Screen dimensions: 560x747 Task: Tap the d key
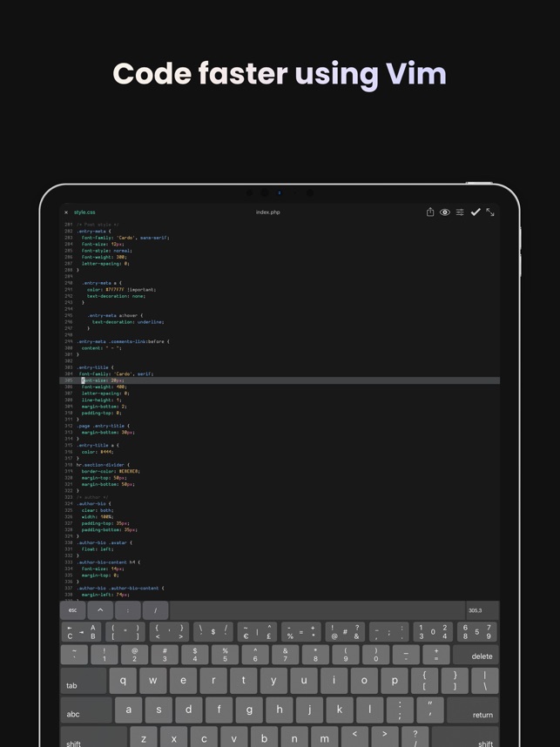click(189, 710)
